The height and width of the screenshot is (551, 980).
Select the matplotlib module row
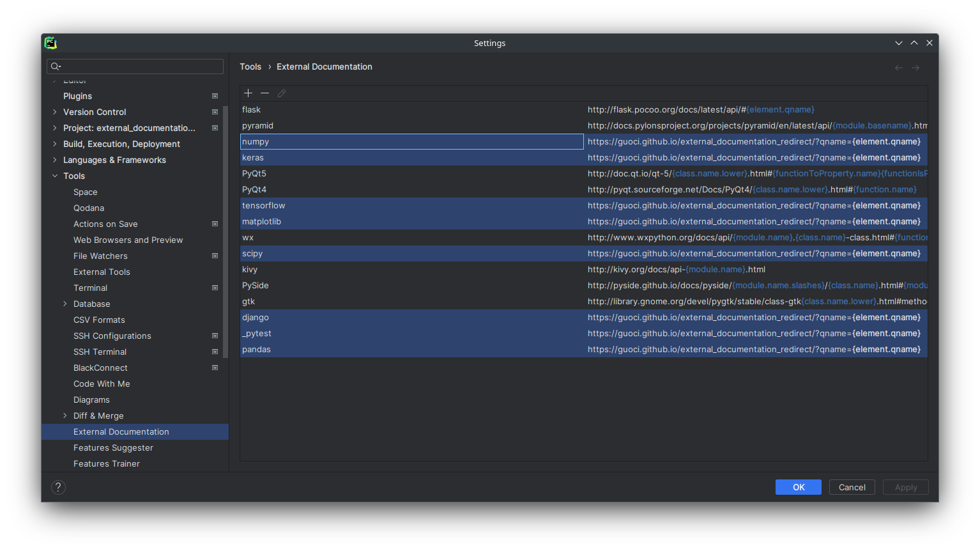(584, 222)
